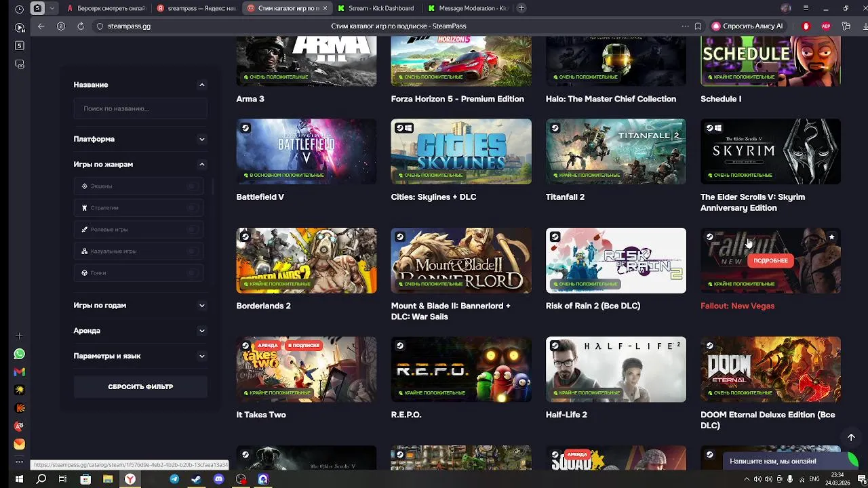Open the translator icon in browser sidebar
Viewport: 868px width, 488px height.
coord(20,426)
